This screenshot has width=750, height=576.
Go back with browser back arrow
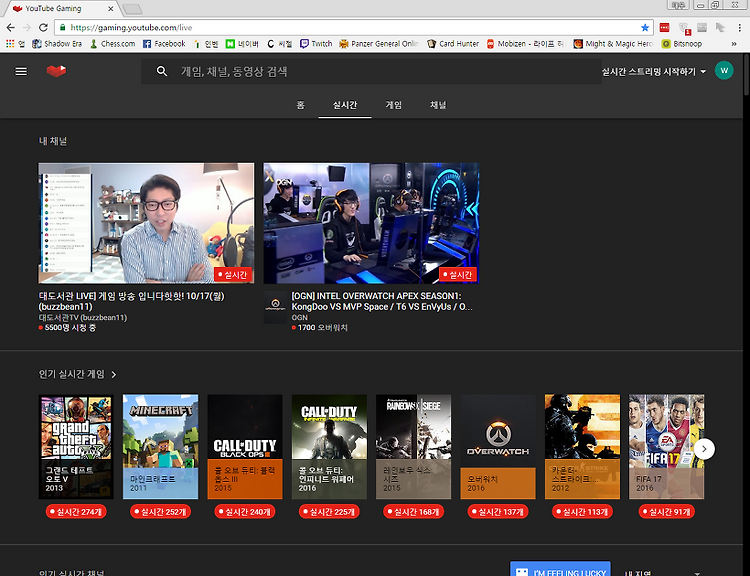click(11, 28)
